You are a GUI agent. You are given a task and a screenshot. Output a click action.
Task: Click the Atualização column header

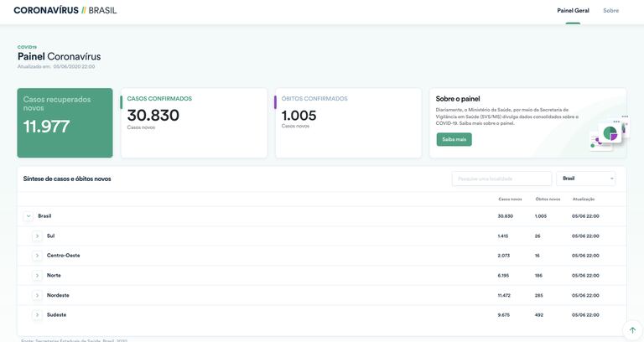[584, 199]
